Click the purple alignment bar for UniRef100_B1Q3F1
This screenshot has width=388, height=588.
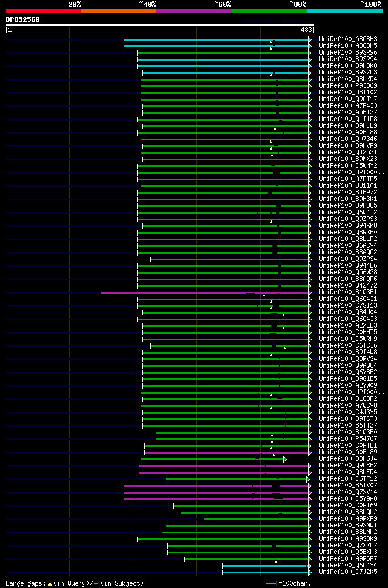coord(205,292)
